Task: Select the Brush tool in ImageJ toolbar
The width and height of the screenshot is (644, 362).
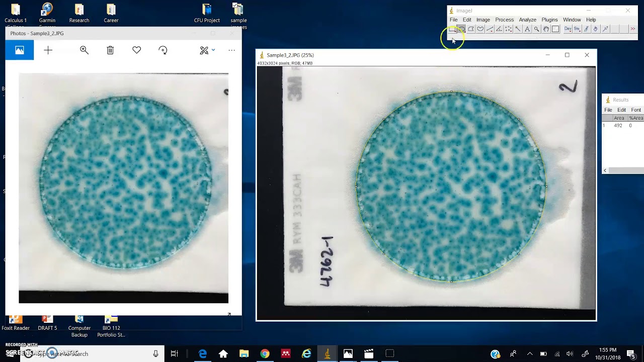Action: (x=586, y=29)
